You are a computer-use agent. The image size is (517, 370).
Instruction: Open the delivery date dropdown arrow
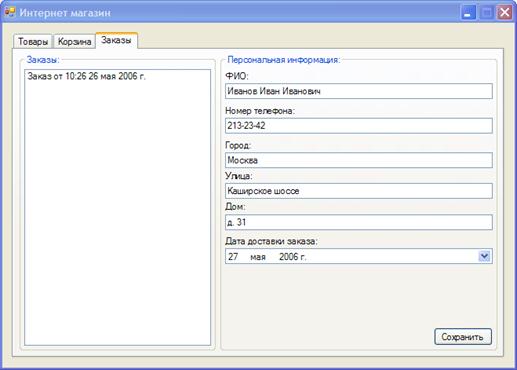click(484, 256)
